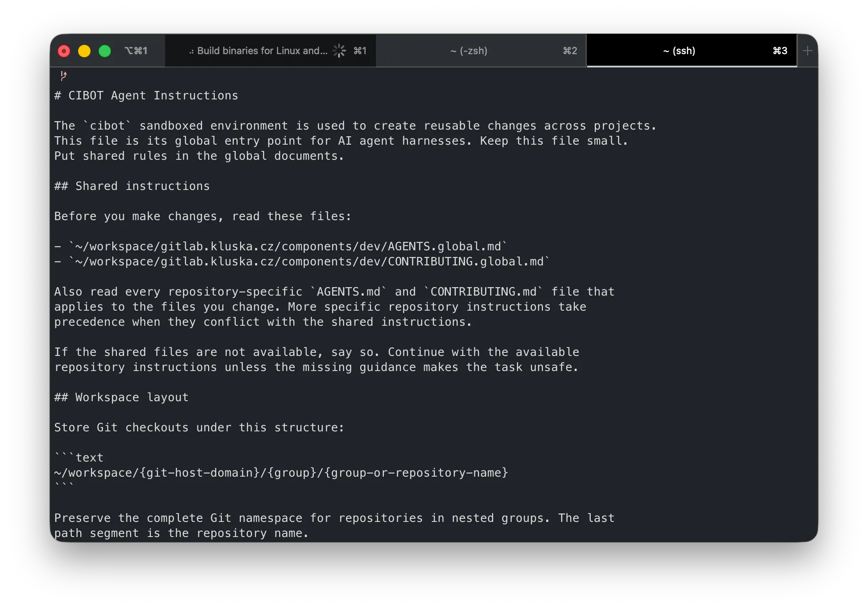Click the CONTRIBUTING.global.md file path

[309, 261]
